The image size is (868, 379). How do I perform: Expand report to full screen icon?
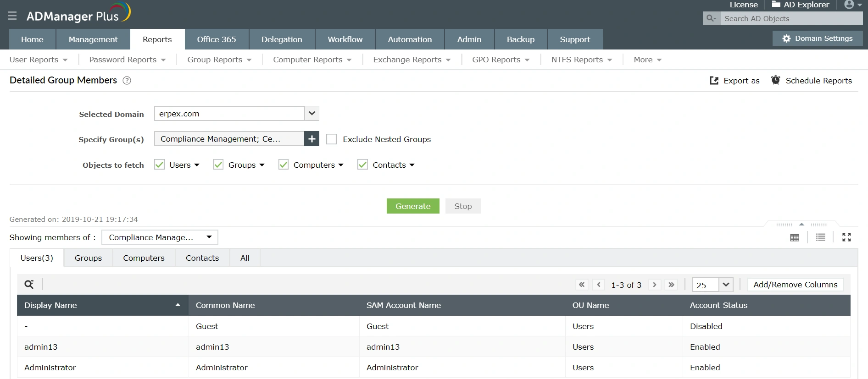tap(847, 237)
